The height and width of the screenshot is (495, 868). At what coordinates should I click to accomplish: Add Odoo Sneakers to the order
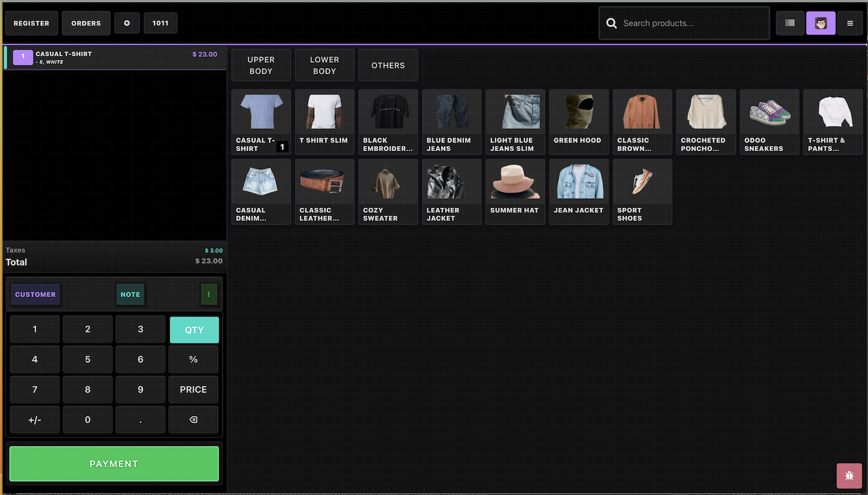(x=769, y=122)
